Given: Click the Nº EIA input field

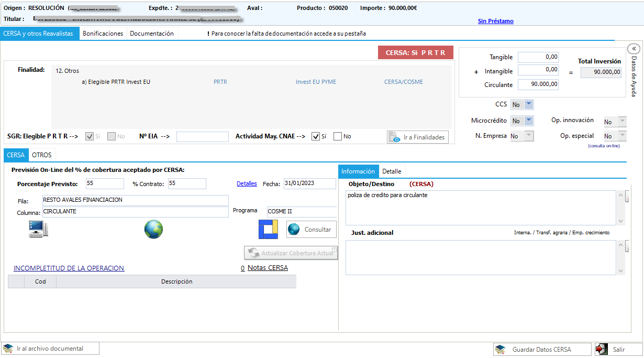Looking at the screenshot, I should (203, 137).
